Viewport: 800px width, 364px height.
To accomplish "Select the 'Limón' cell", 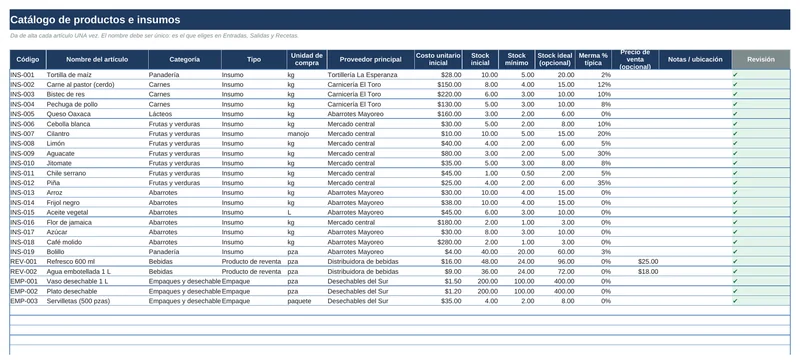I will [x=97, y=143].
